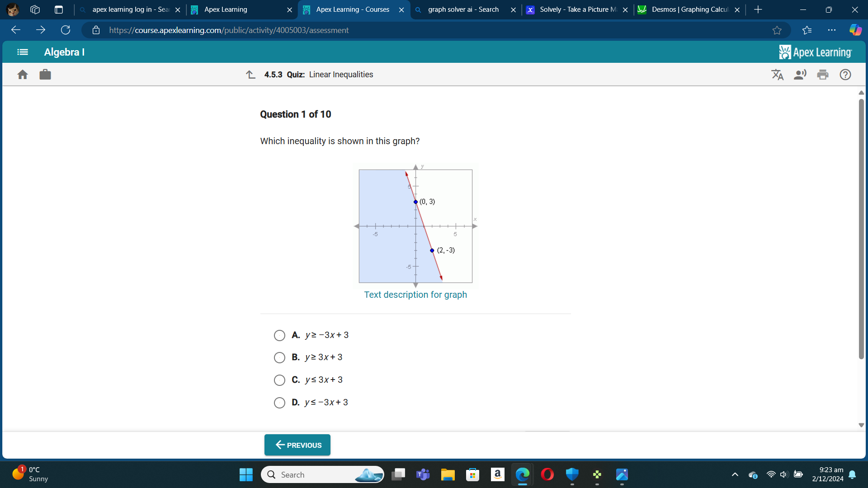This screenshot has width=868, height=488.
Task: Click the speaker/audio icon
Action: [801, 74]
